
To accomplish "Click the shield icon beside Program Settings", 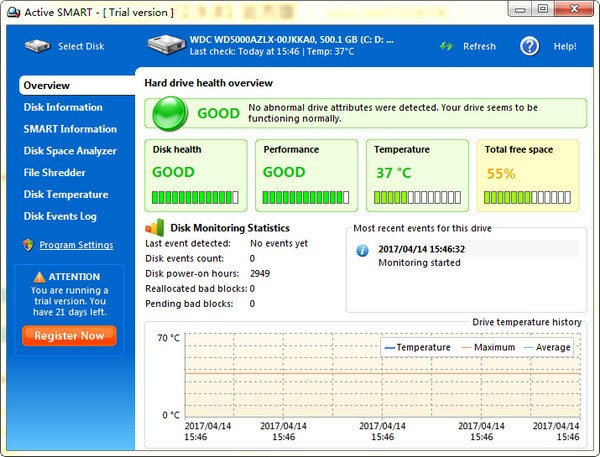I will (x=29, y=245).
